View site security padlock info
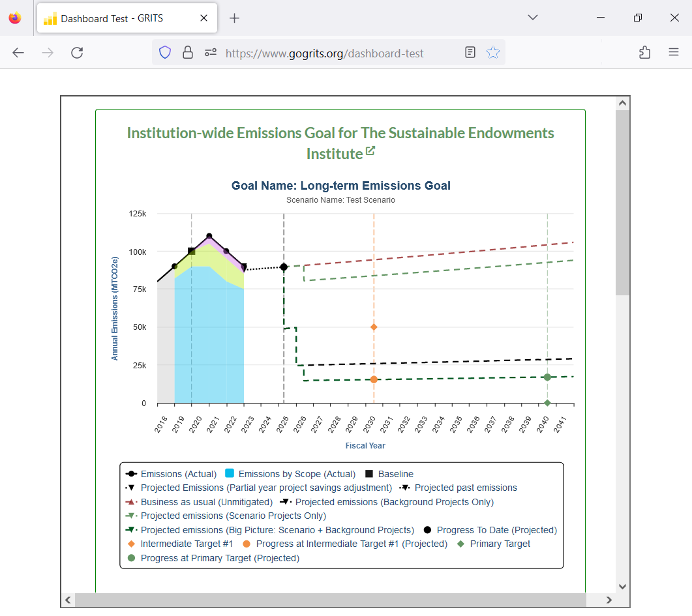Screen dimensions: 692x616 [x=188, y=52]
